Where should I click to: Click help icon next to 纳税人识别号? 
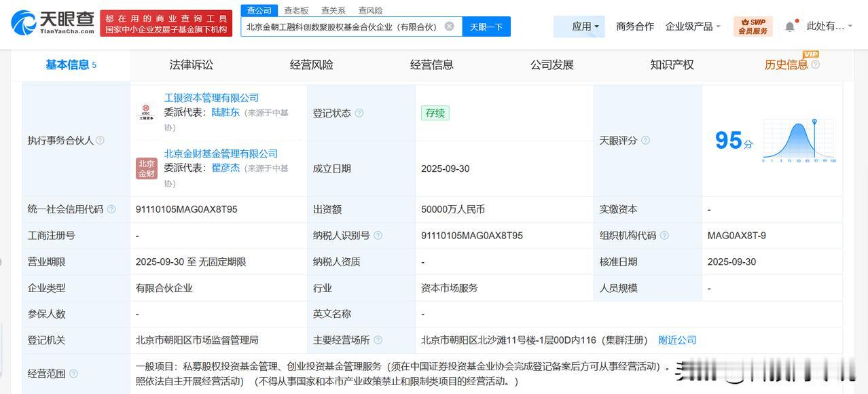pyautogui.click(x=378, y=236)
